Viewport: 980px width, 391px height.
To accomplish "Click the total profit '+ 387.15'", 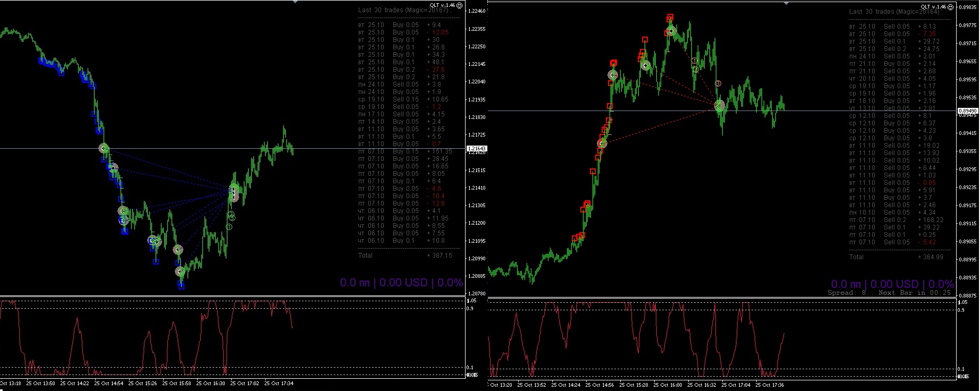I will click(440, 256).
